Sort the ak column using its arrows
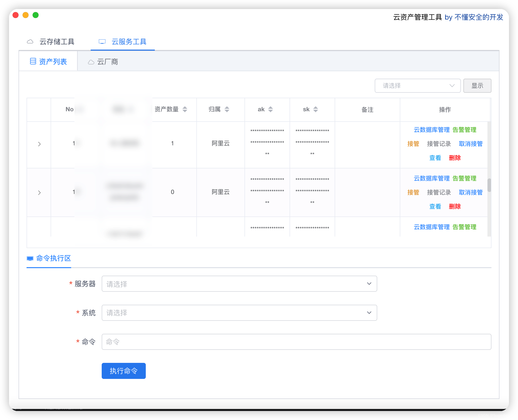The height and width of the screenshot is (420, 518). (x=271, y=109)
